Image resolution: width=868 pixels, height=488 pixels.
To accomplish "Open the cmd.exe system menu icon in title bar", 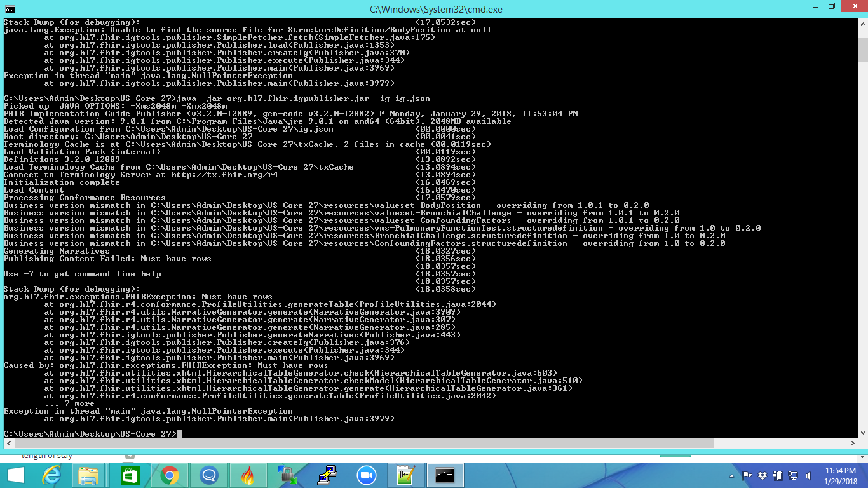I will pyautogui.click(x=9, y=9).
